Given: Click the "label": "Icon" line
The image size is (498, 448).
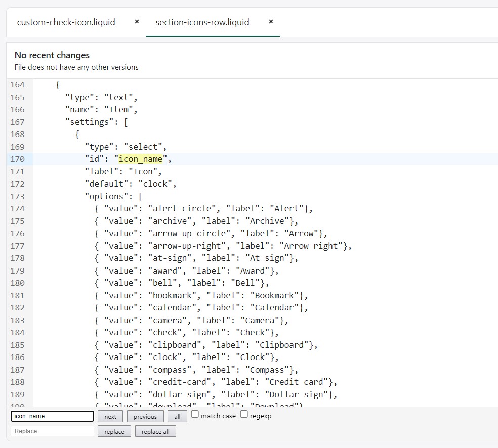Looking at the screenshot, I should [123, 171].
